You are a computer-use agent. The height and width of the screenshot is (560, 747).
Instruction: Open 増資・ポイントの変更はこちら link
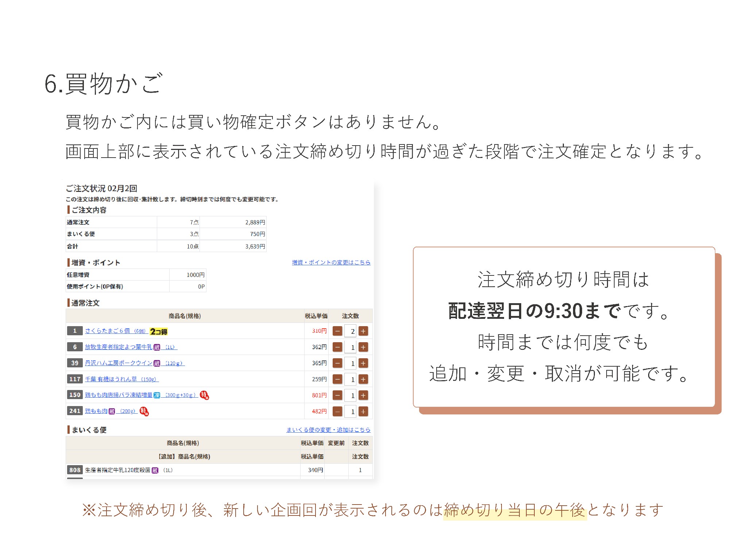(331, 262)
